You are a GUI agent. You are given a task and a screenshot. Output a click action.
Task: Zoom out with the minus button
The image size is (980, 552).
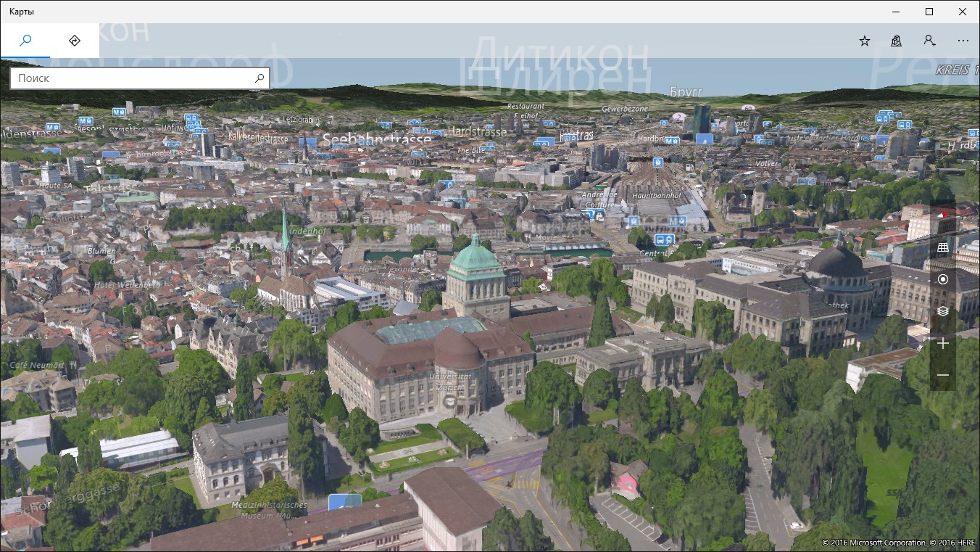tap(943, 375)
